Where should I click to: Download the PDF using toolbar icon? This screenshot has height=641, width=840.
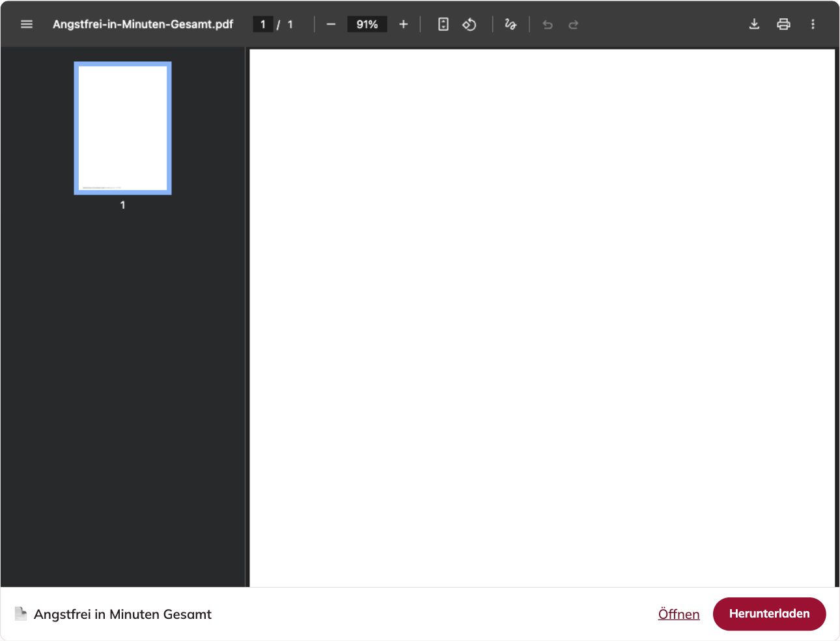point(754,24)
